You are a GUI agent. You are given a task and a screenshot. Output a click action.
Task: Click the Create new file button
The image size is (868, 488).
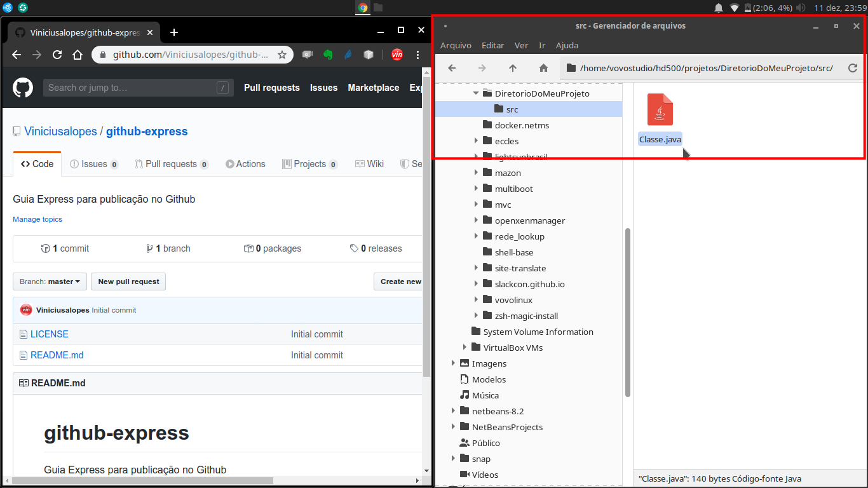point(398,281)
